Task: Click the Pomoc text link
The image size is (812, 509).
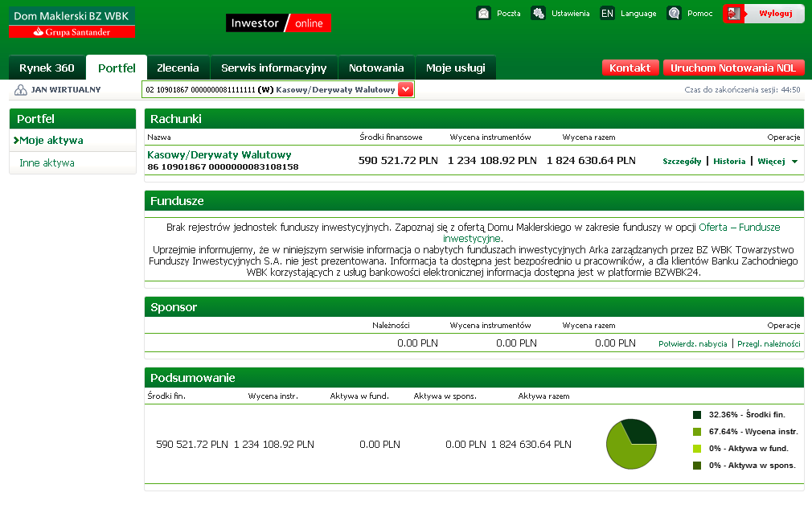Action: [699, 14]
